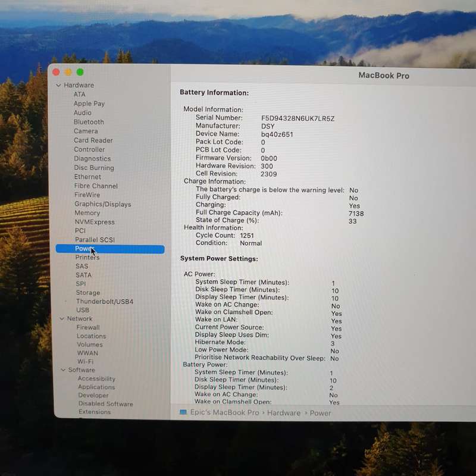This screenshot has width=476, height=476.
Task: Show USB information
Action: [83, 310]
